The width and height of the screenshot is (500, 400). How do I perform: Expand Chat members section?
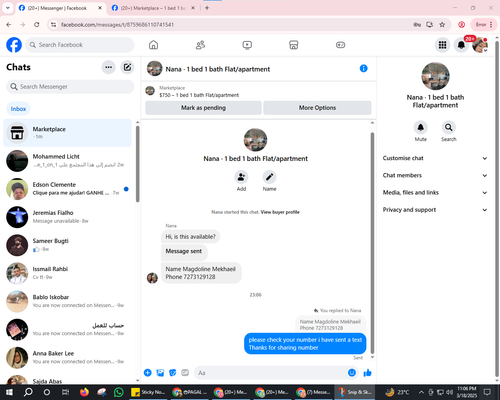click(x=435, y=175)
